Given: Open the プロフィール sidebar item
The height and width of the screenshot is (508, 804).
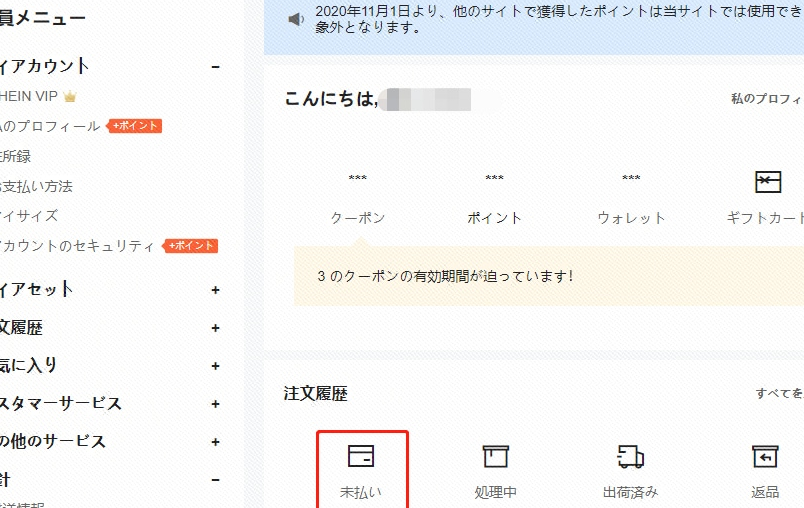Looking at the screenshot, I should click(50, 126).
